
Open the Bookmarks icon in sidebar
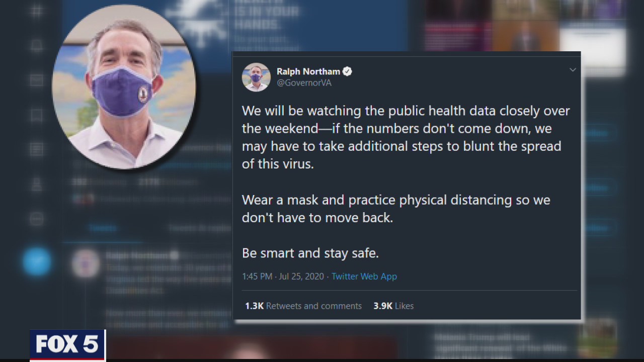click(36, 115)
